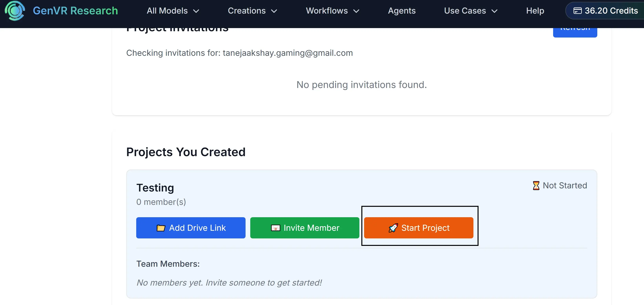Add a Drive link to the Testing project
This screenshot has height=305, width=644.
click(191, 228)
